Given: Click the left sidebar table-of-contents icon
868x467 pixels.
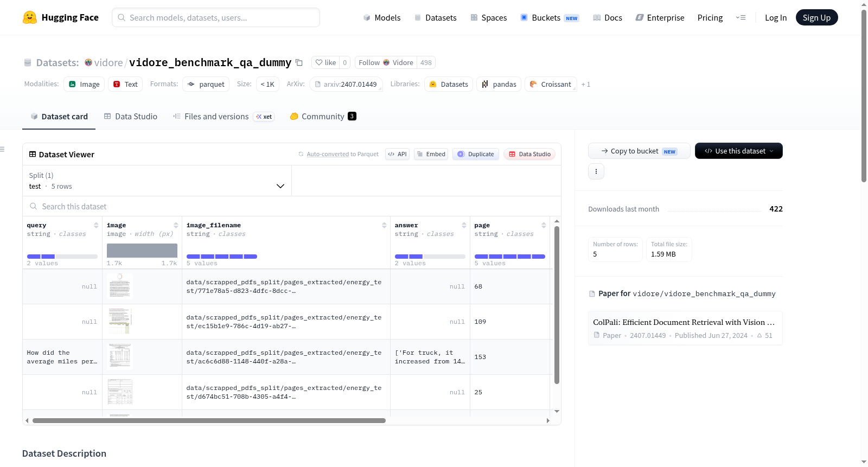Looking at the screenshot, I should 2,149.
